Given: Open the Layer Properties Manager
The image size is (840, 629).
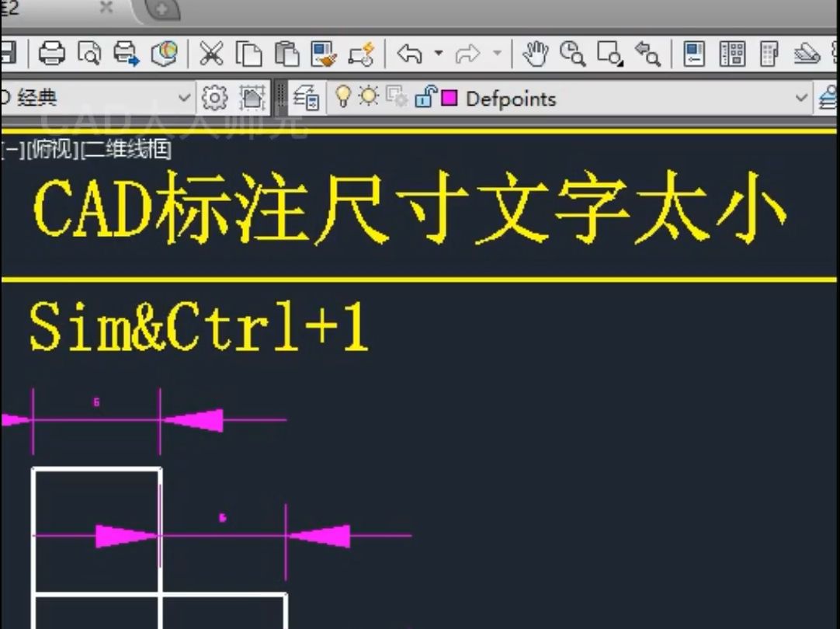Looking at the screenshot, I should coord(307,99).
